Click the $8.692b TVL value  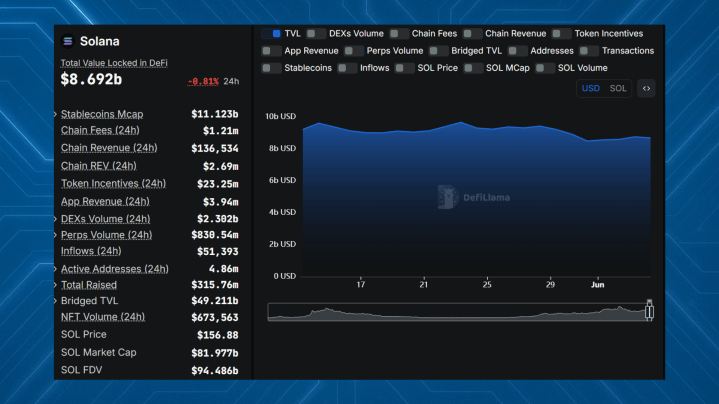(91, 80)
